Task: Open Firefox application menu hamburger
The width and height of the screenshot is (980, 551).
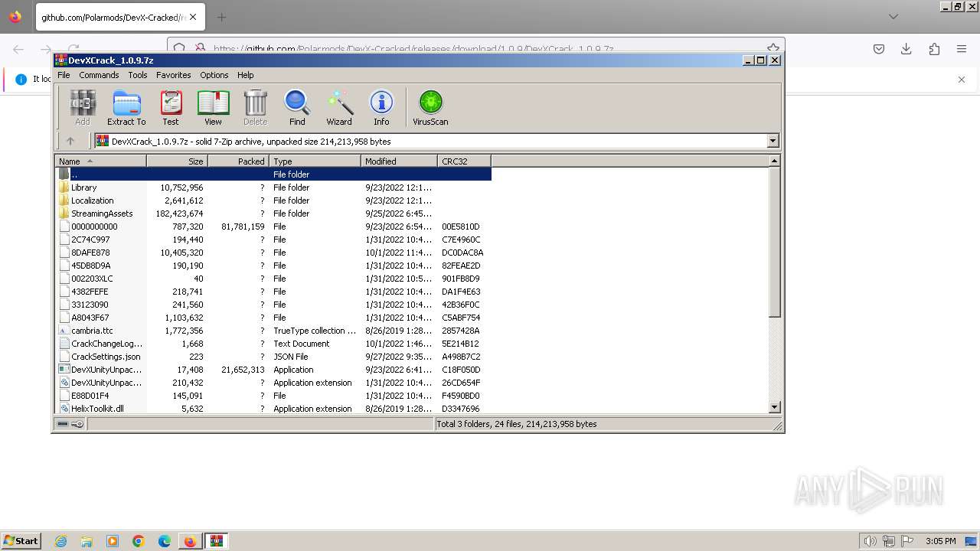Action: tap(962, 49)
